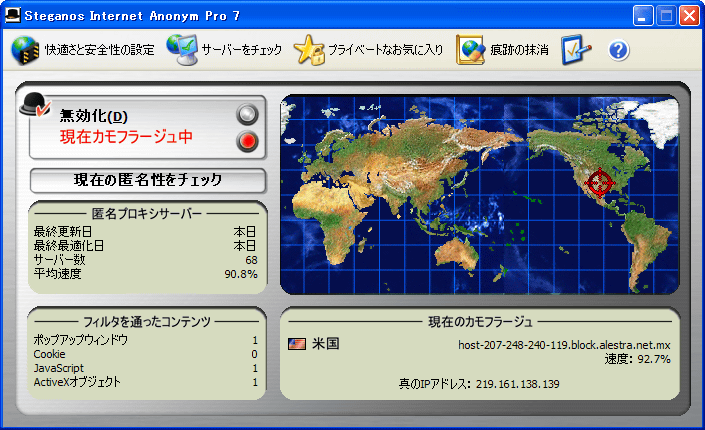Click the 最終最適化日 row label
This screenshot has height=430, width=705.
[69, 246]
